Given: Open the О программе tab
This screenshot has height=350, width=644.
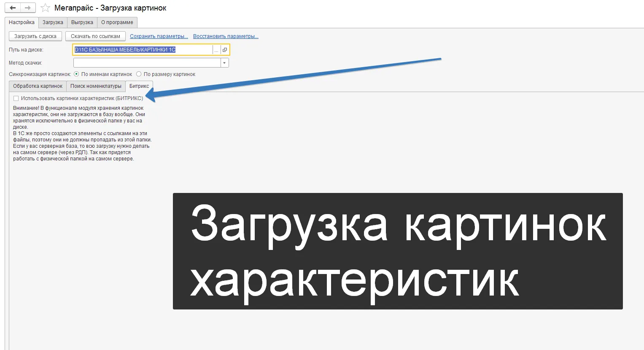Looking at the screenshot, I should point(117,22).
